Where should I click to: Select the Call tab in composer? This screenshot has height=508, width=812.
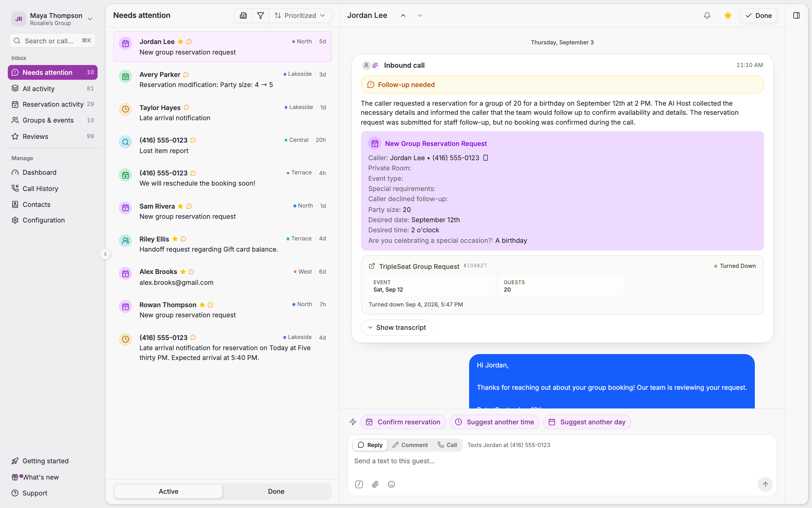[x=447, y=445]
